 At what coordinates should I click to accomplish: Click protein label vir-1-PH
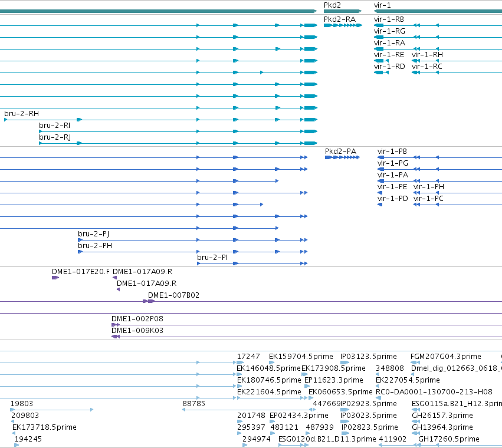pos(429,187)
